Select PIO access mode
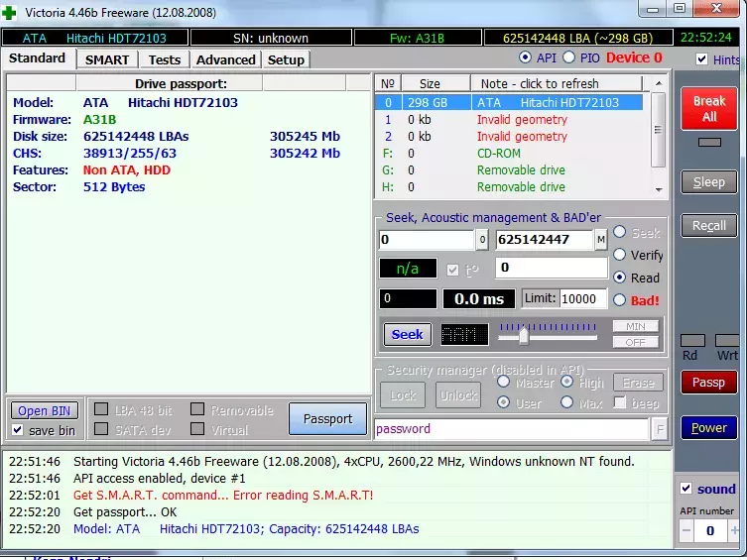The width and height of the screenshot is (747, 560). 568,57
